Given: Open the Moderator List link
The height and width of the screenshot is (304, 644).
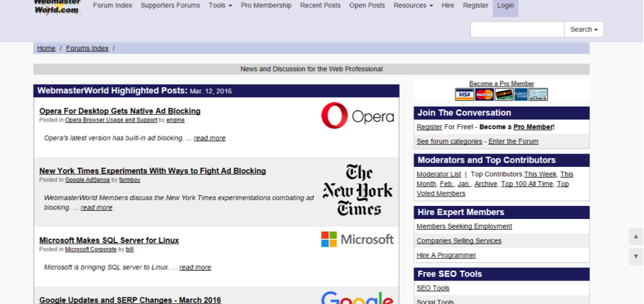Looking at the screenshot, I should click(439, 174).
